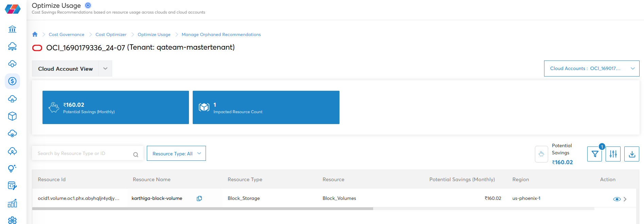Viewport: 644px width, 224px height.
Task: Click the search magnifier icon
Action: pos(136,155)
